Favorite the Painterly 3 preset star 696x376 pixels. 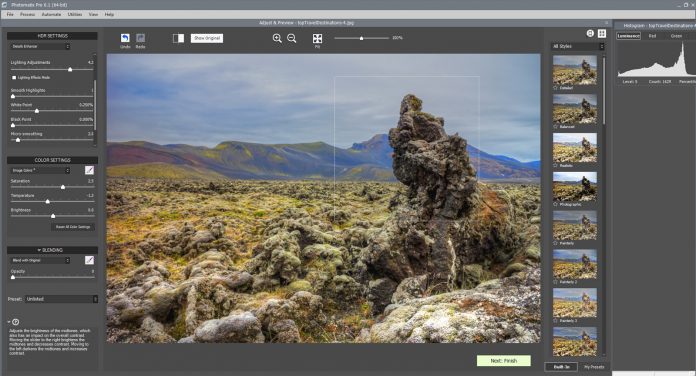[x=555, y=321]
